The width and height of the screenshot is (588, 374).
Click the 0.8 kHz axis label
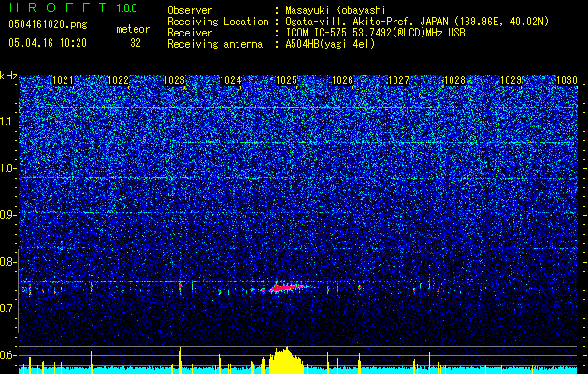[x=8, y=262]
